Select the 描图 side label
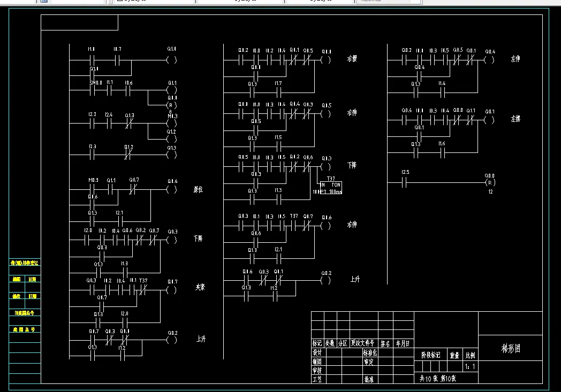Viewport: 561px width, 392px height. click(17, 279)
